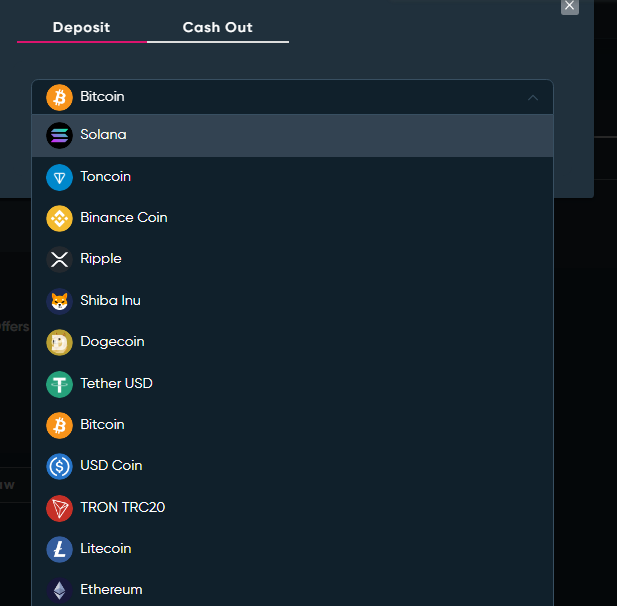Select the Solana highlighted option
The height and width of the screenshot is (606, 617).
[292, 135]
